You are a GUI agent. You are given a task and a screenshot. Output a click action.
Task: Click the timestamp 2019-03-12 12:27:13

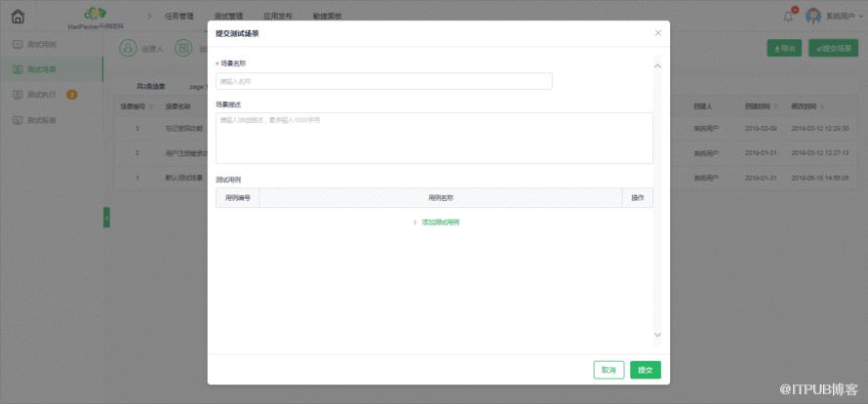pyautogui.click(x=820, y=153)
